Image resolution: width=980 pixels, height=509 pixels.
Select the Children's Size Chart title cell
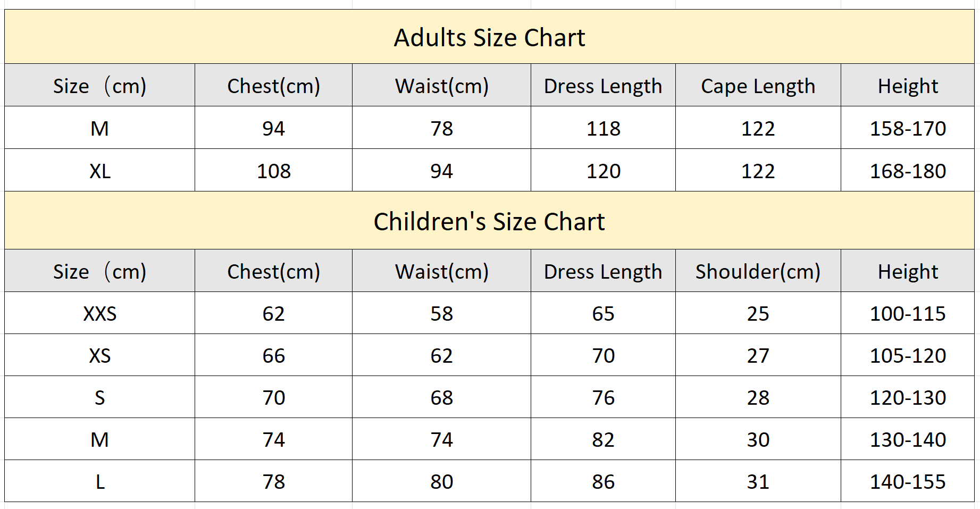point(489,220)
